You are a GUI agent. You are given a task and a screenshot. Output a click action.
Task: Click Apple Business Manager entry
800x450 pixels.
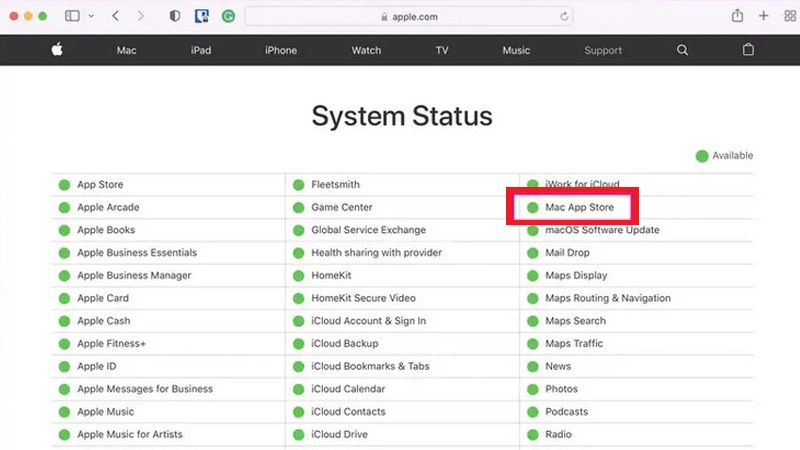coord(134,275)
